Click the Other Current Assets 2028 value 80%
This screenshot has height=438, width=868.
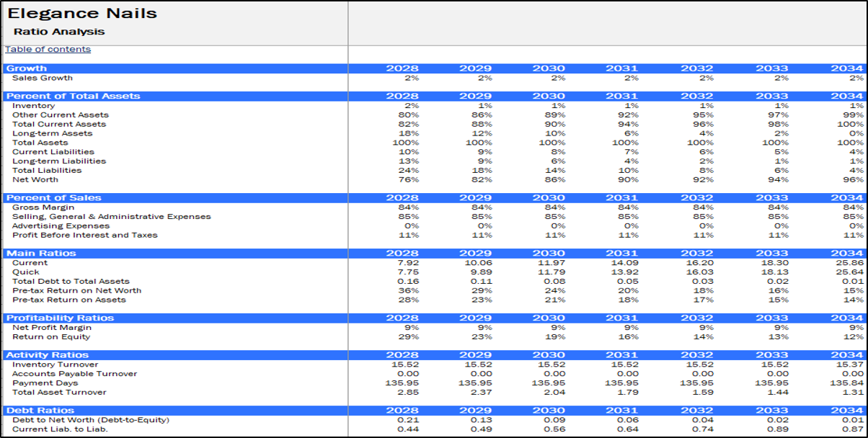(408, 115)
